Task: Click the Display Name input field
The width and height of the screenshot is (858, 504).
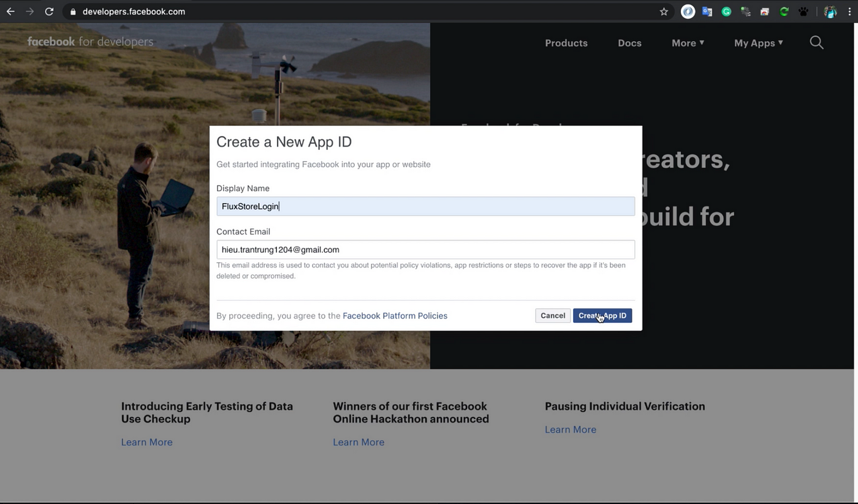Action: coord(425,206)
